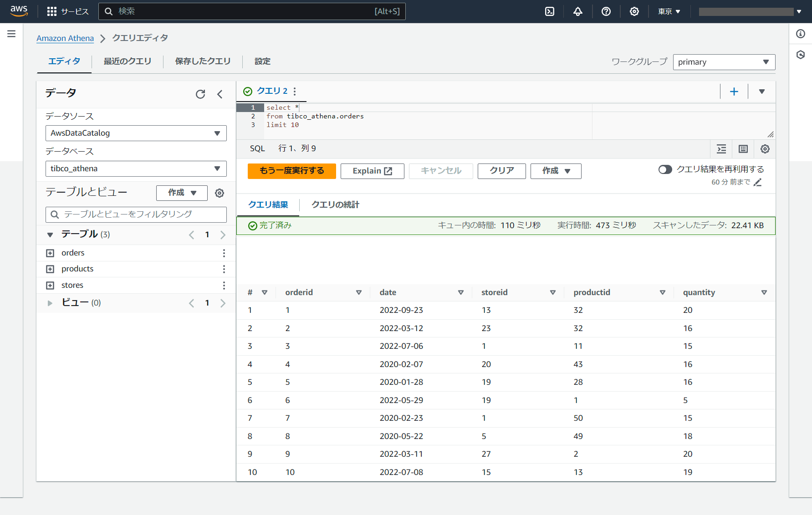
Task: Open the 作成 dropdown beside クリア
Action: pyautogui.click(x=556, y=171)
